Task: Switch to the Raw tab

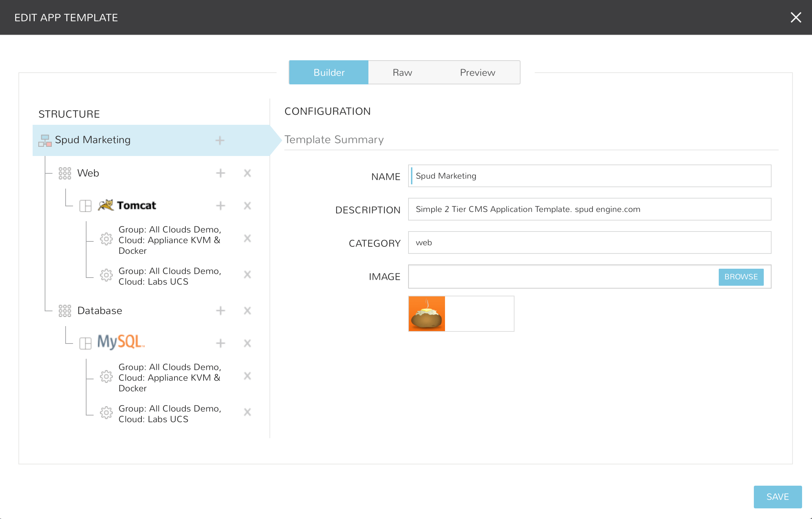Action: 402,72
